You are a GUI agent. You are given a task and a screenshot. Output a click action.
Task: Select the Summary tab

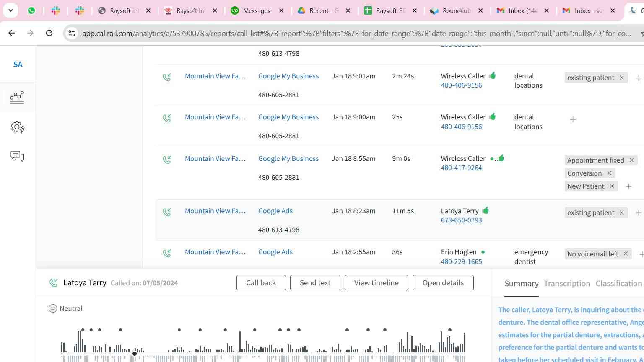(522, 284)
